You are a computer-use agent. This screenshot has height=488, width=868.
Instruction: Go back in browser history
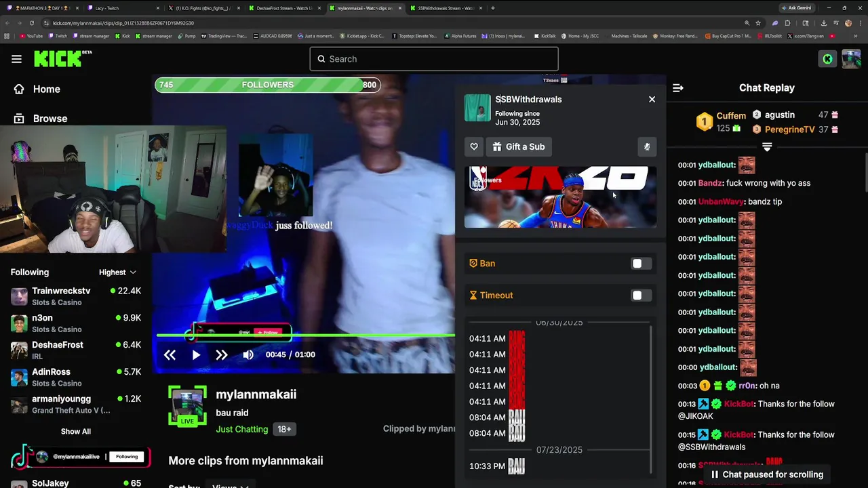click(7, 23)
